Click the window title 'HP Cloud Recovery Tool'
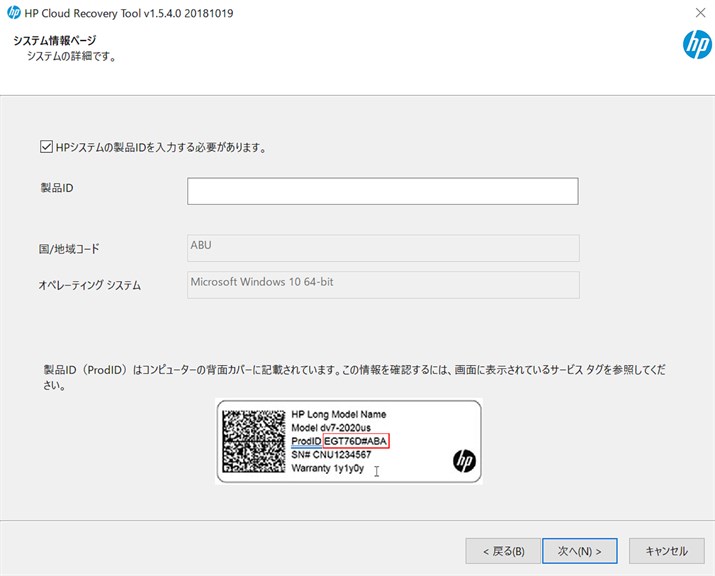 [x=129, y=13]
